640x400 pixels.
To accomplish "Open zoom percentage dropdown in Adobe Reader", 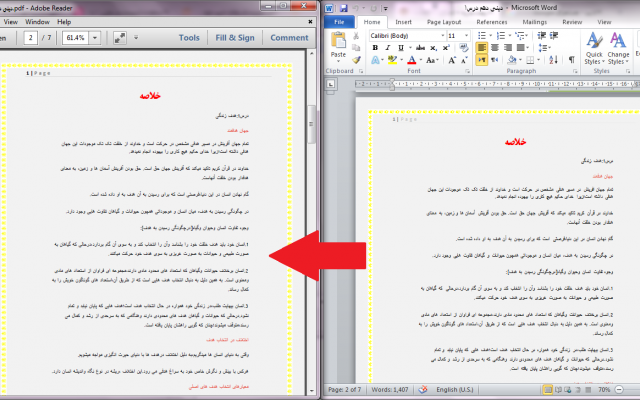I will (x=95, y=38).
